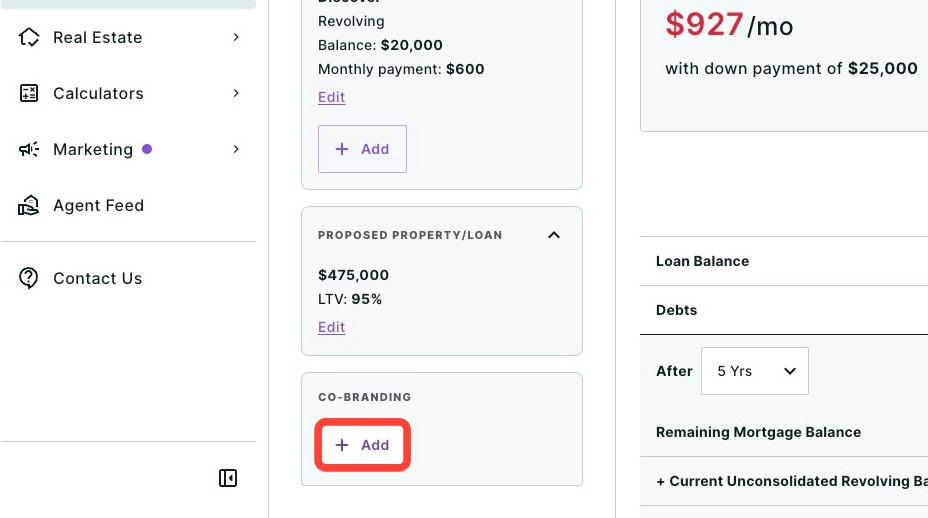The height and width of the screenshot is (518, 928).
Task: Collapse the sidebar with panel icon
Action: pos(228,478)
